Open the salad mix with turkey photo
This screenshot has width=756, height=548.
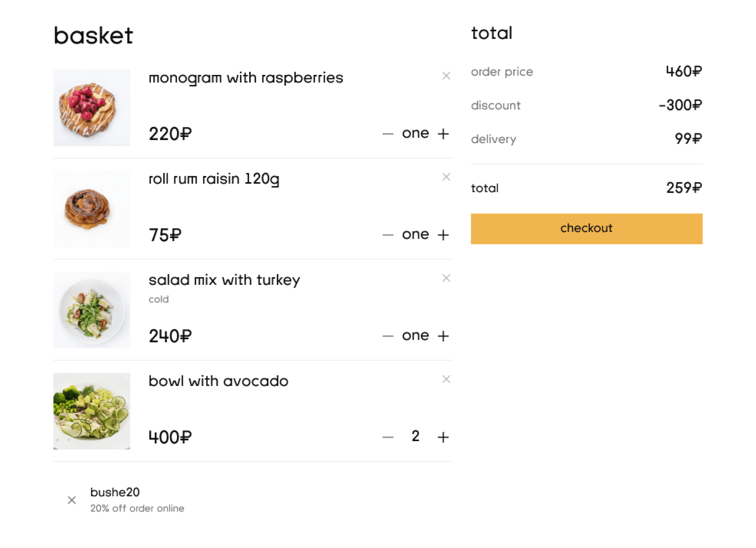click(x=91, y=310)
